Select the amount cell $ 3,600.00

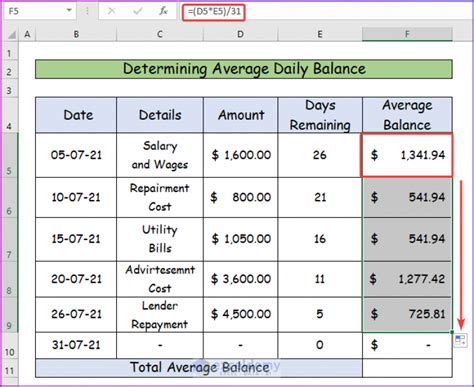pos(240,279)
